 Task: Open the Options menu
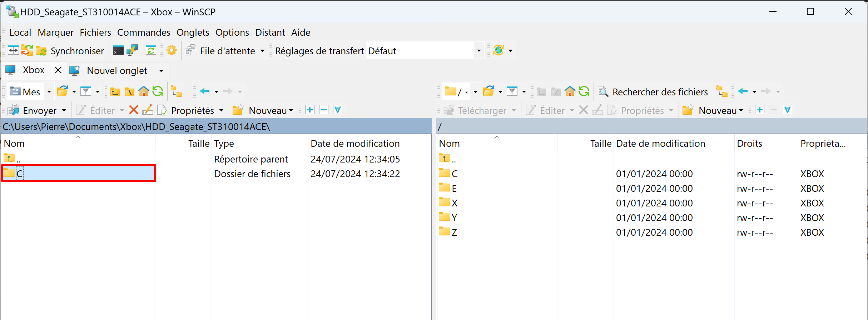pyautogui.click(x=232, y=32)
